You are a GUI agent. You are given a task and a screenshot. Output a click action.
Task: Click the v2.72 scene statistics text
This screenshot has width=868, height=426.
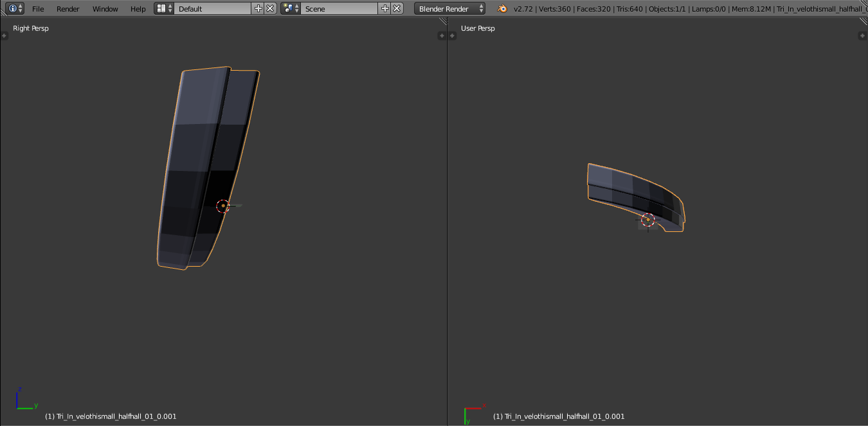(x=689, y=9)
